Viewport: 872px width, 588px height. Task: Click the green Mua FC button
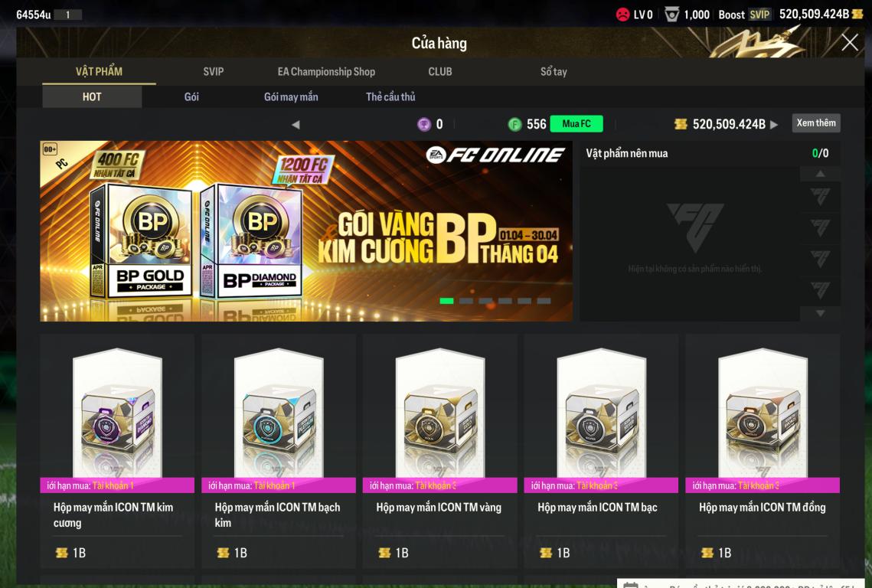[576, 123]
